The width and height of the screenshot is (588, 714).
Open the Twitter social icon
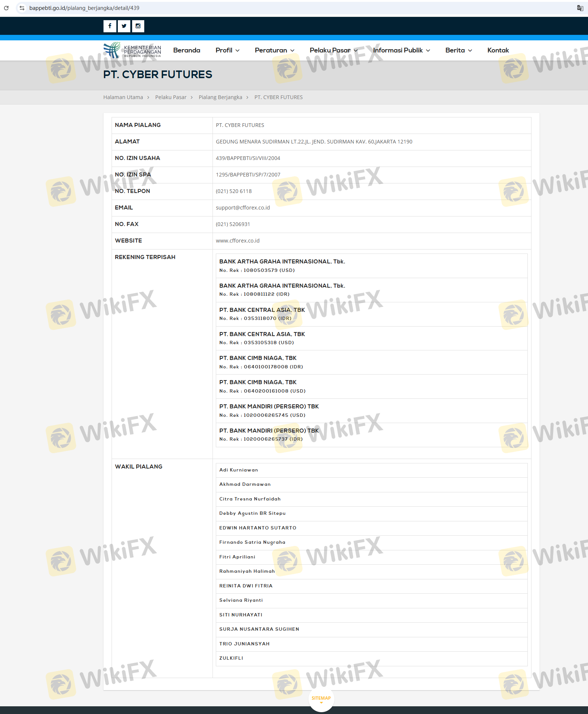click(x=124, y=26)
